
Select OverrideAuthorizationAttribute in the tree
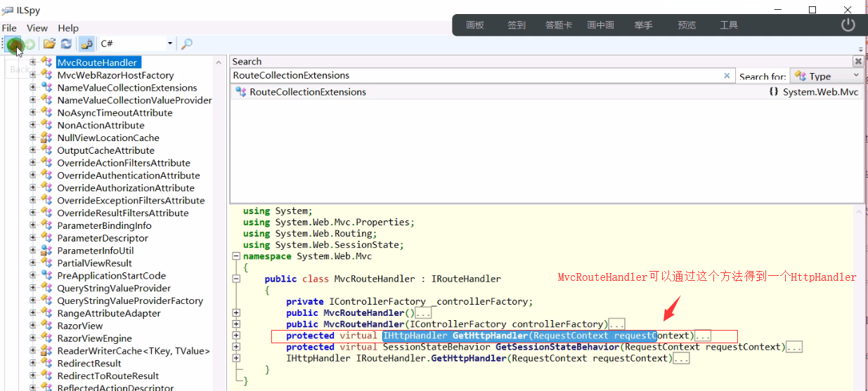tap(126, 188)
